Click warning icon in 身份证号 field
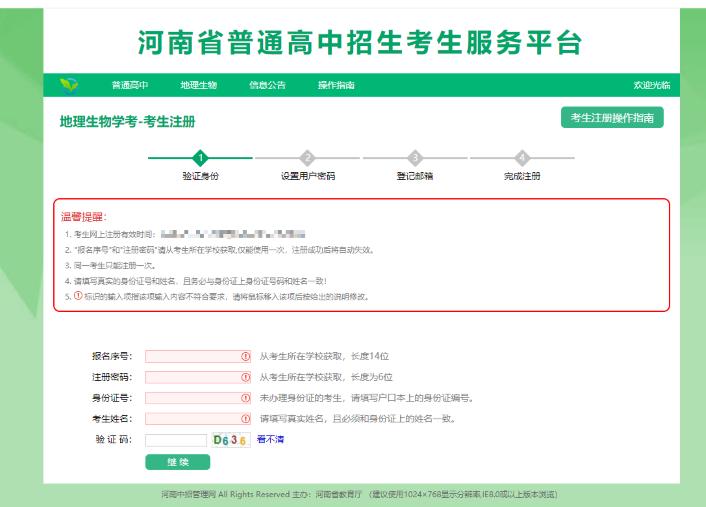This screenshot has height=507, width=706. click(245, 398)
